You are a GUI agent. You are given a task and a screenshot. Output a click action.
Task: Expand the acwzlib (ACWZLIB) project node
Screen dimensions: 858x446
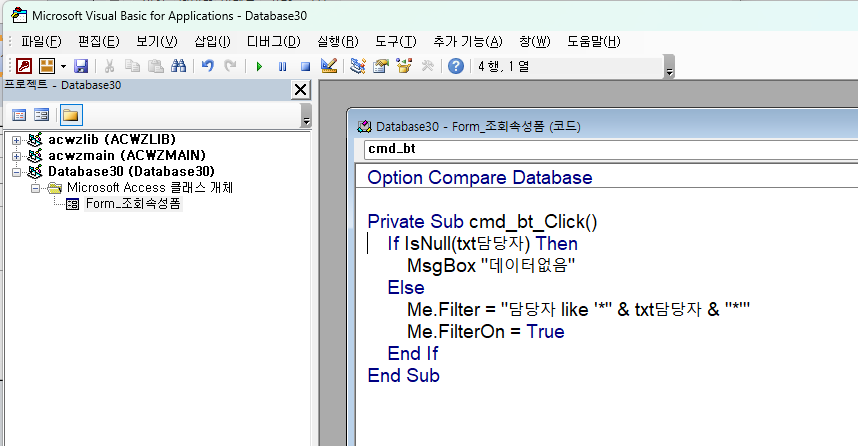(x=16, y=141)
